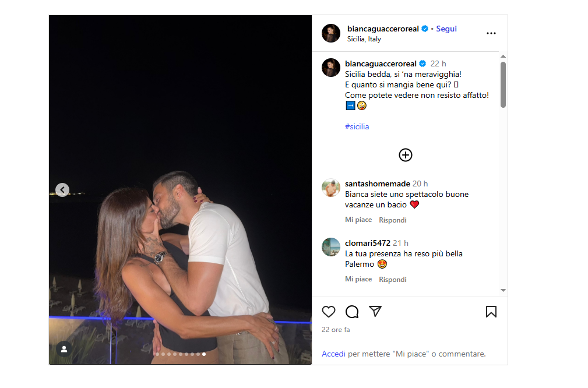Open the Sicilia, Italy location link
The height and width of the screenshot is (388, 588).
(x=364, y=39)
